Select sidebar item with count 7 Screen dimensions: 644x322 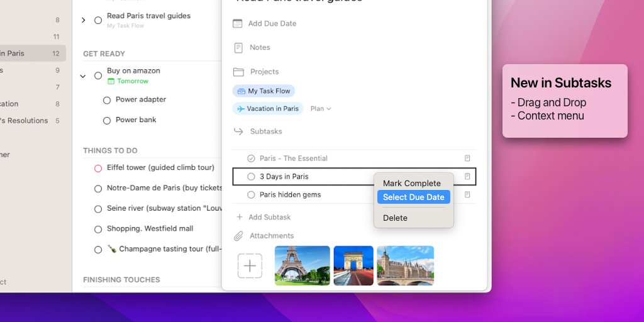point(32,87)
